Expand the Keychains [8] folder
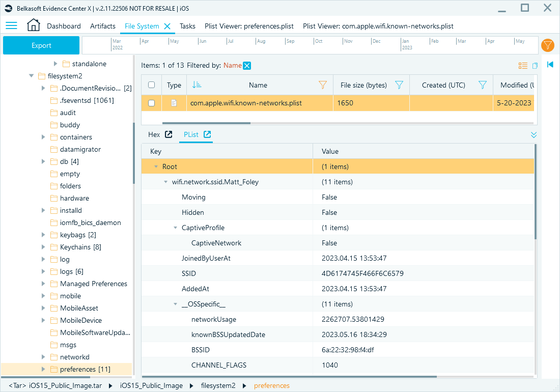Screen dimensions: 560x392 [x=43, y=247]
